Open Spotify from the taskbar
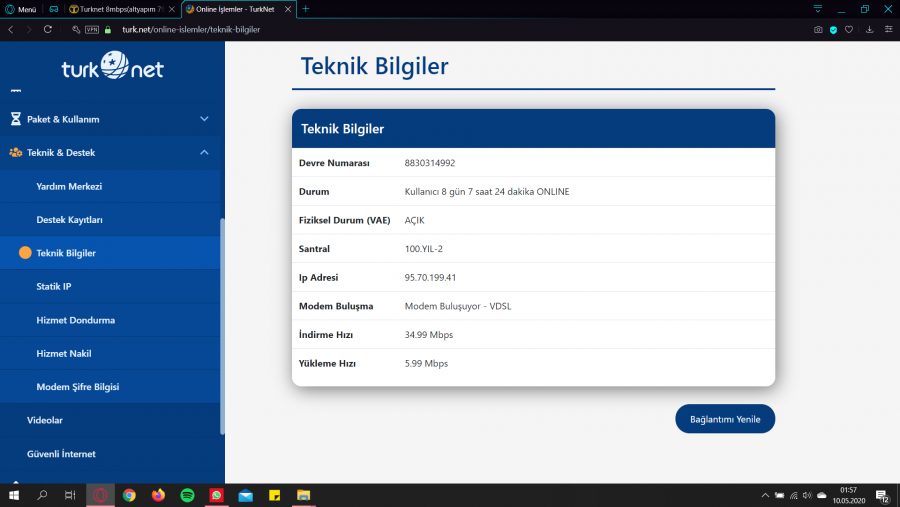The height and width of the screenshot is (507, 900). coord(187,495)
